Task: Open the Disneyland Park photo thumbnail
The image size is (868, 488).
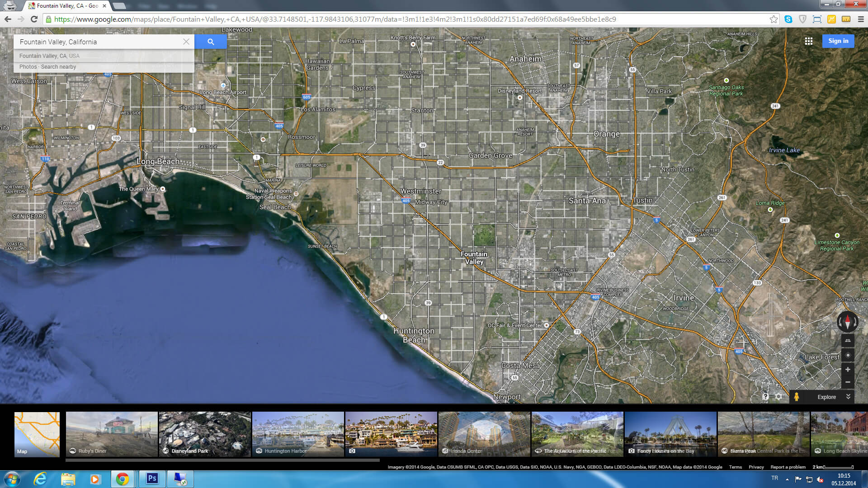Action: (205, 434)
